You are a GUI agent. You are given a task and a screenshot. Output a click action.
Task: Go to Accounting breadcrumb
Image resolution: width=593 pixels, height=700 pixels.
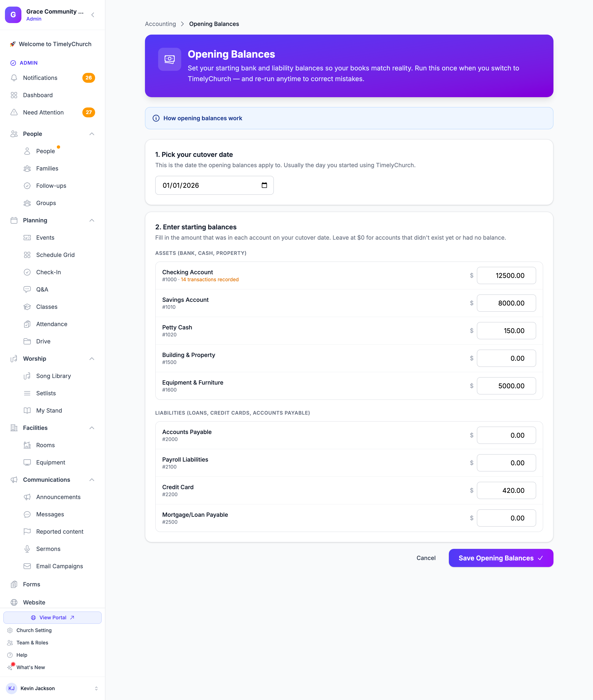click(x=160, y=24)
